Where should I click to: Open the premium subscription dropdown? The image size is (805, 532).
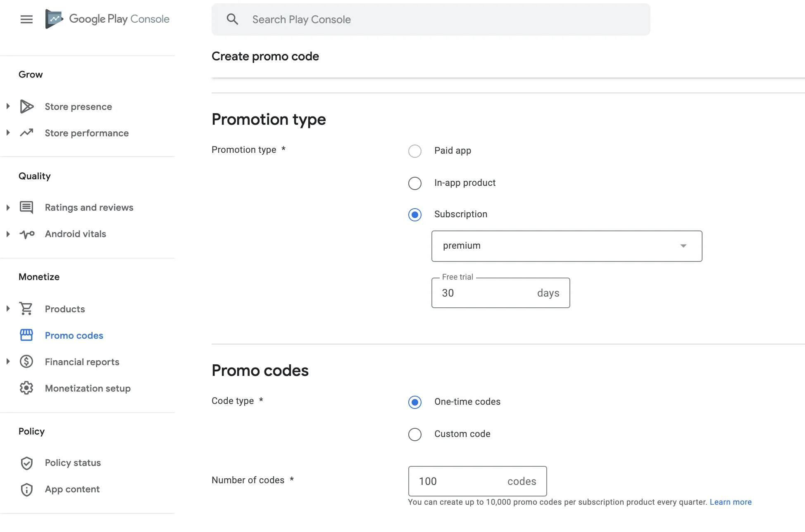(567, 246)
